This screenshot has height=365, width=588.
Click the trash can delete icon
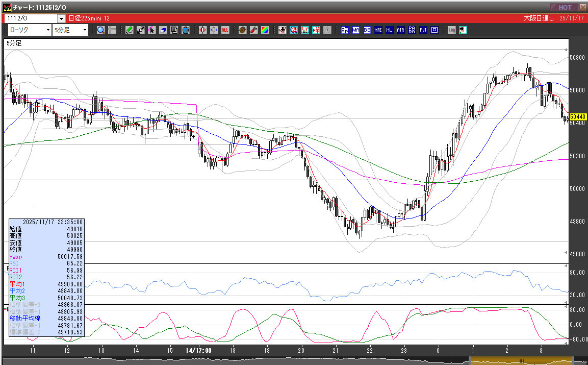[186, 30]
